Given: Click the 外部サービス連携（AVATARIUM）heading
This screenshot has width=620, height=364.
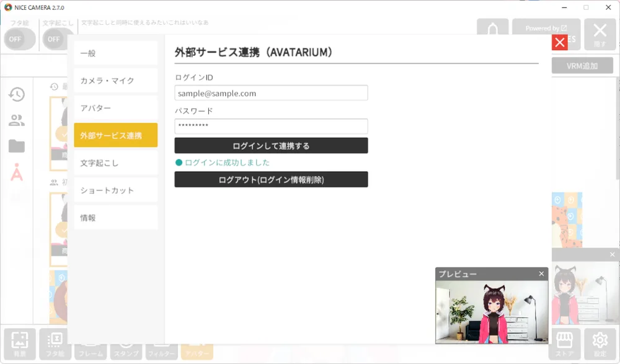Looking at the screenshot, I should pos(254,52).
